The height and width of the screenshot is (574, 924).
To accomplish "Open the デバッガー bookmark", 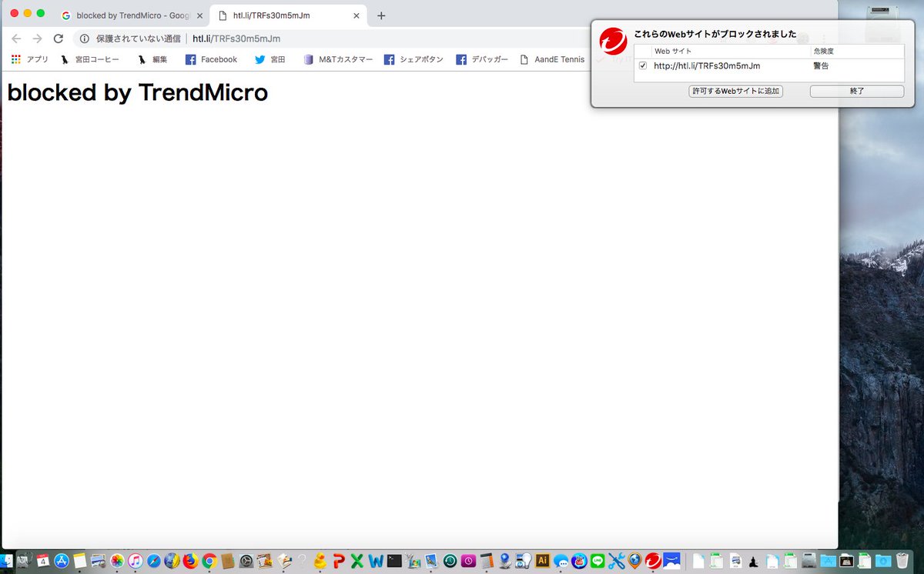I will tap(482, 59).
